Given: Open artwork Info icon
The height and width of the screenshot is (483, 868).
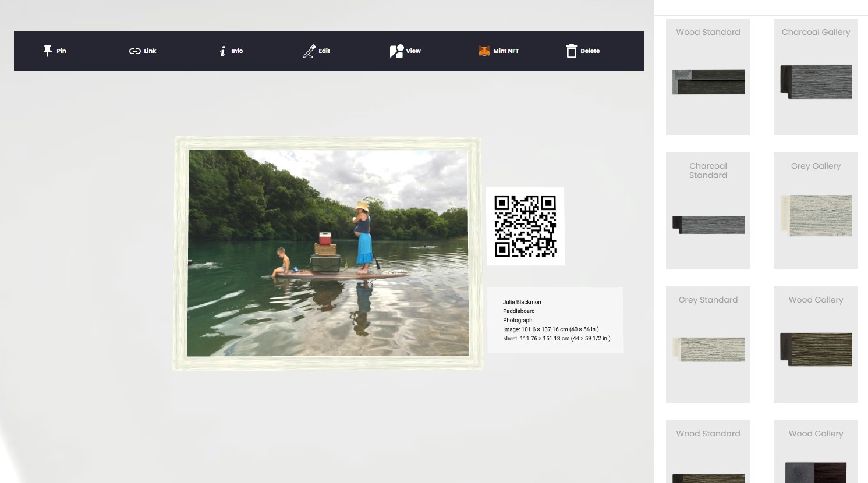Looking at the screenshot, I should [x=222, y=51].
